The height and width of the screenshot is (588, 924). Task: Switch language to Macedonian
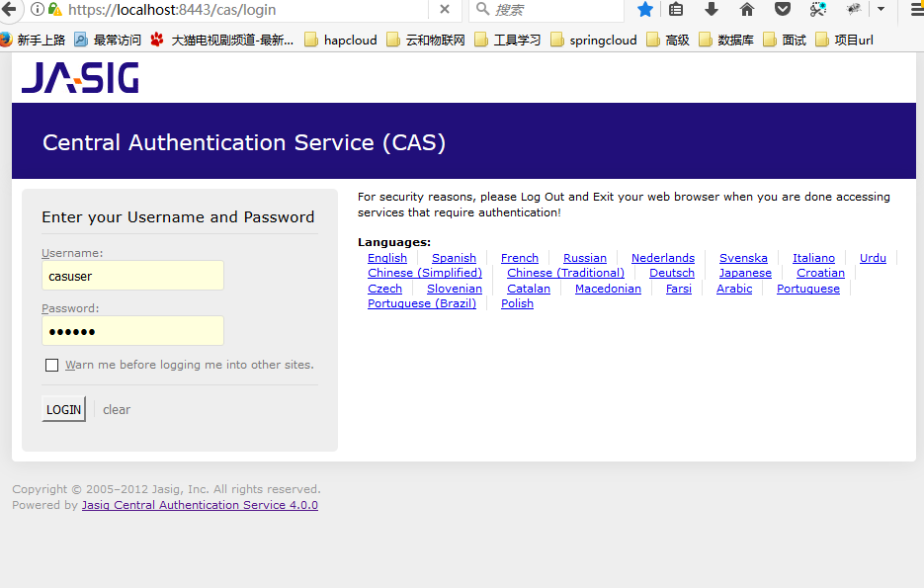(x=608, y=289)
